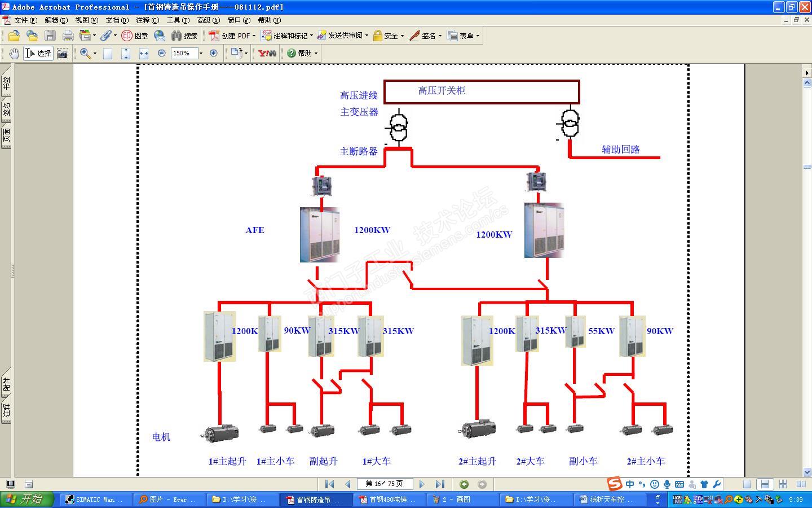This screenshot has height=508, width=812.
Task: Open the 窗口 menu
Action: [x=239, y=20]
